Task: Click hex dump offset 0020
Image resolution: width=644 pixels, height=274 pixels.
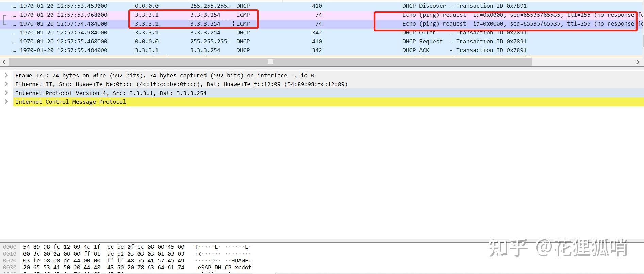Action: tap(10, 260)
